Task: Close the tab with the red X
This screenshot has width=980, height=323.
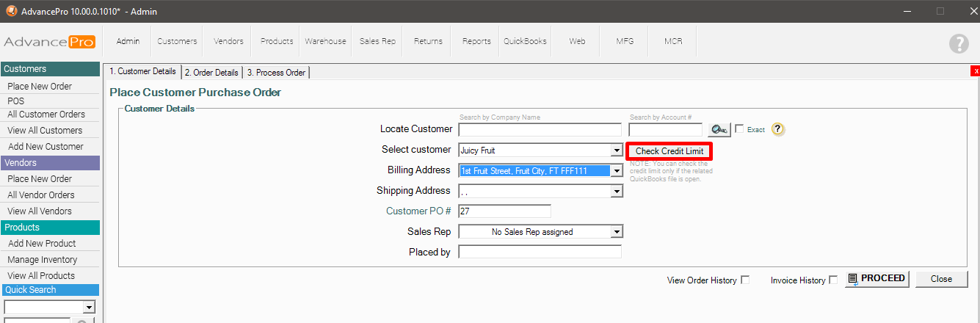Action: [x=975, y=71]
